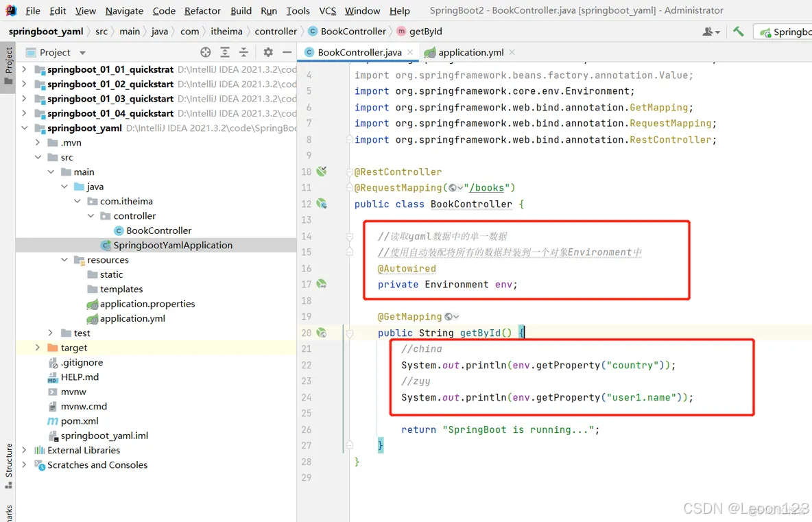Click the Collapse All icon in Project panel
The image size is (812, 522).
[x=243, y=52]
